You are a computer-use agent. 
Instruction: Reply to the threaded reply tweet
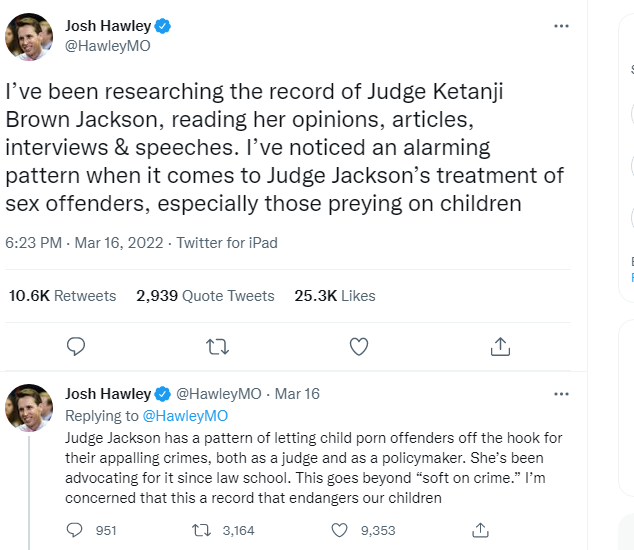(x=76, y=530)
